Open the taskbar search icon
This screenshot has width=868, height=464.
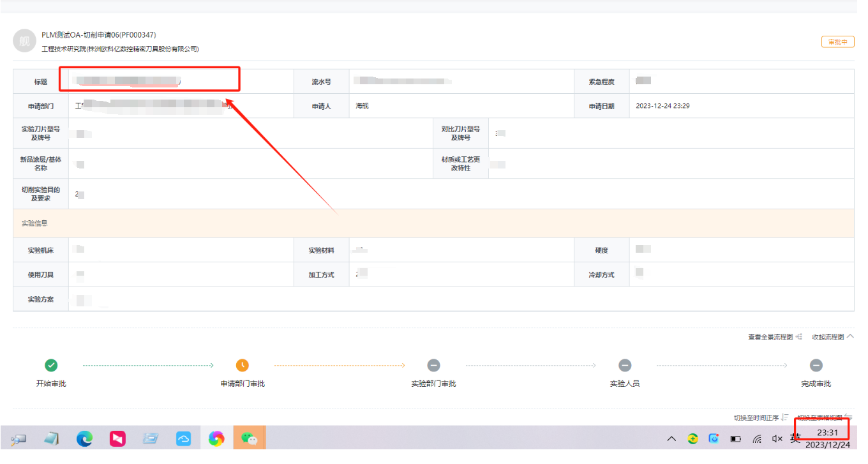point(19,438)
